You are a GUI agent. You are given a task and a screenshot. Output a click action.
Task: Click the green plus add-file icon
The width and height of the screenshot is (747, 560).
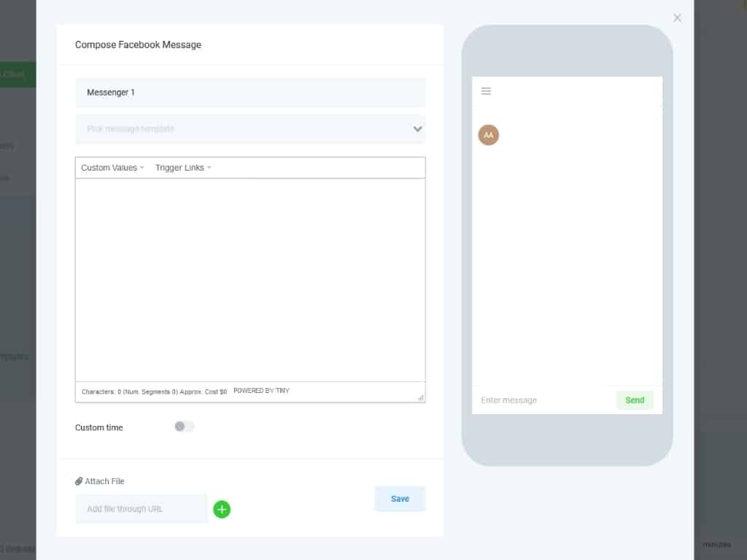(222, 509)
